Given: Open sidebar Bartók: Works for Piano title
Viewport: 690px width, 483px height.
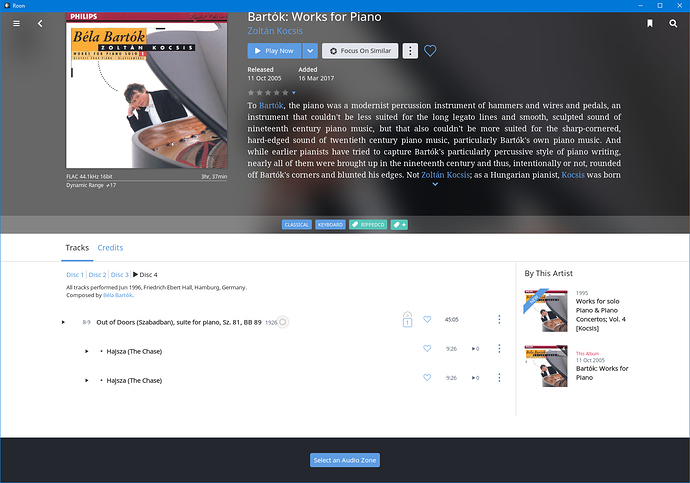Looking at the screenshot, I should [x=602, y=373].
